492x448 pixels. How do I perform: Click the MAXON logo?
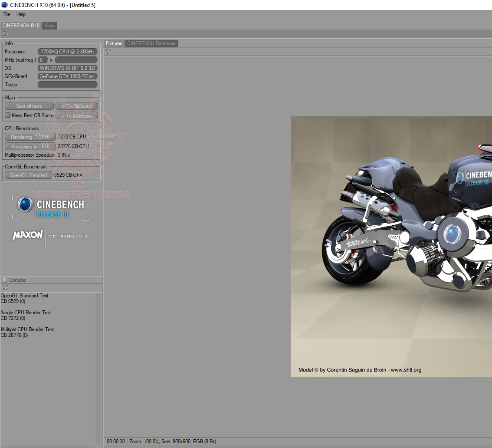[28, 236]
